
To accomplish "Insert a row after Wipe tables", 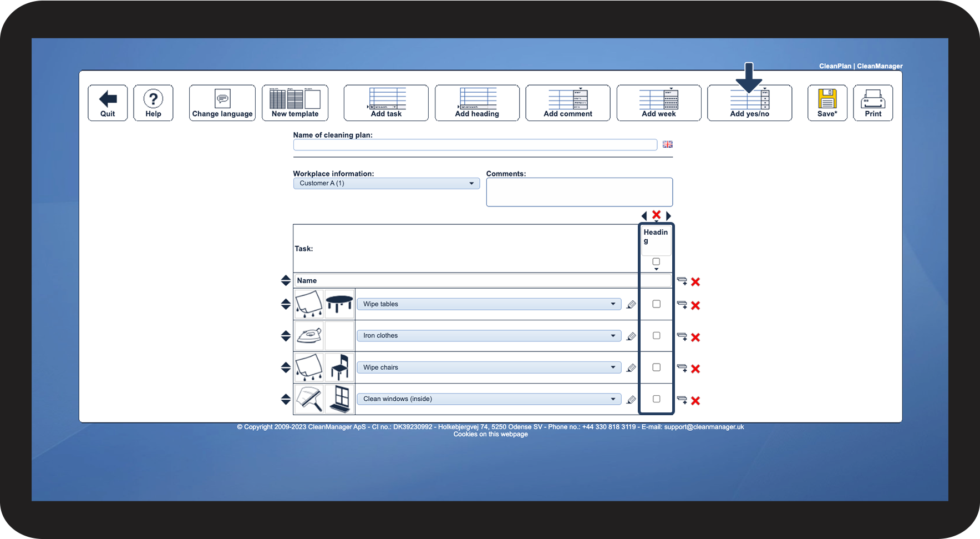I will [x=682, y=305].
